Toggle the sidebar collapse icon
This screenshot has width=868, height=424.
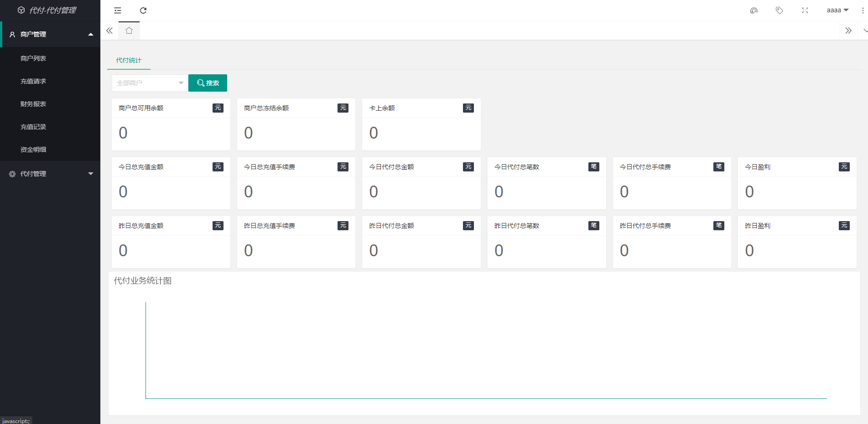coord(118,10)
